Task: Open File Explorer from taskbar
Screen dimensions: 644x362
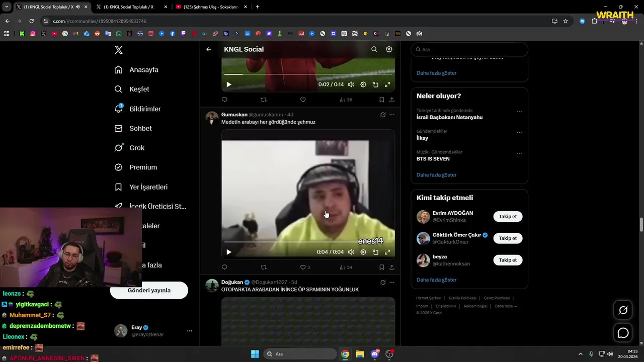Action: coord(360,354)
